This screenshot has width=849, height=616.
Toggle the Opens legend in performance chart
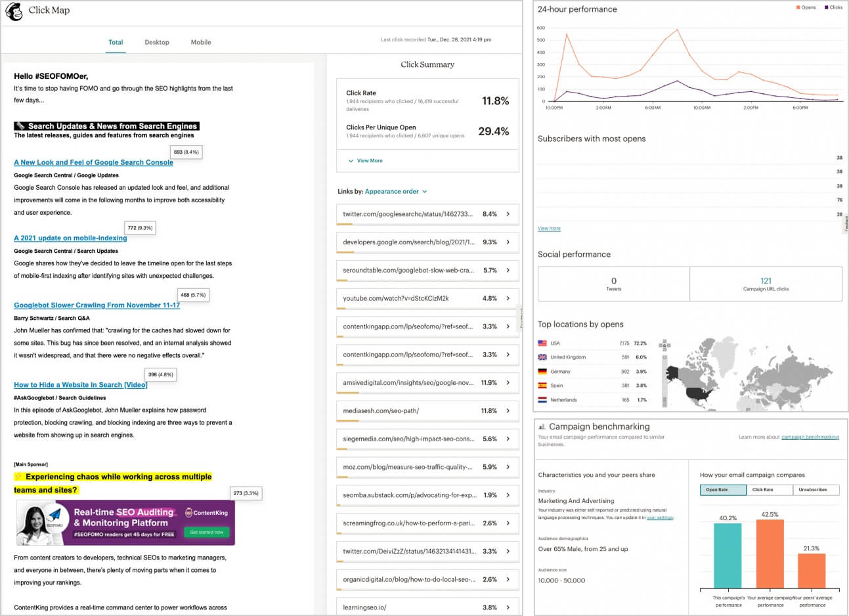[806, 7]
